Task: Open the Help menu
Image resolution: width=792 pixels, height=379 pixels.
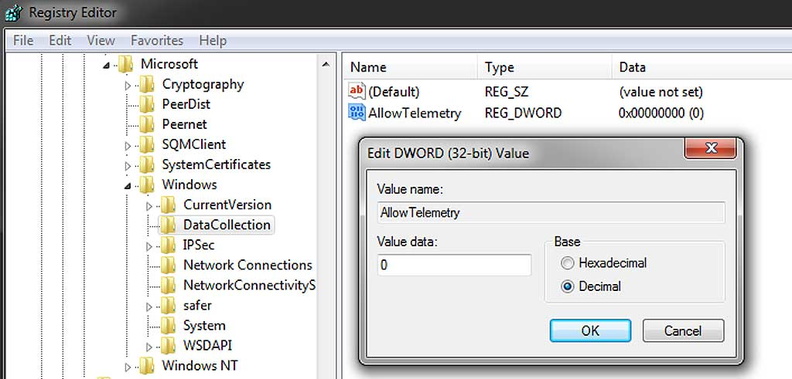Action: click(213, 40)
